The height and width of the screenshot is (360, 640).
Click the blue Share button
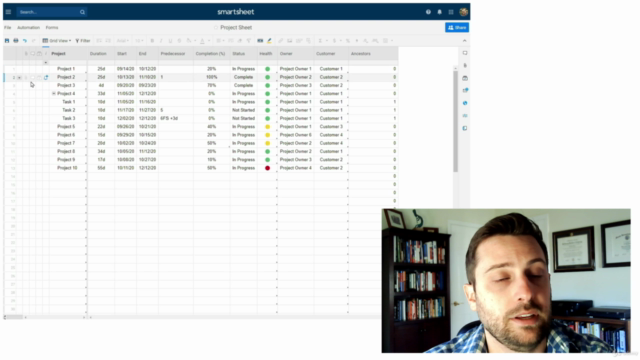pos(457,27)
